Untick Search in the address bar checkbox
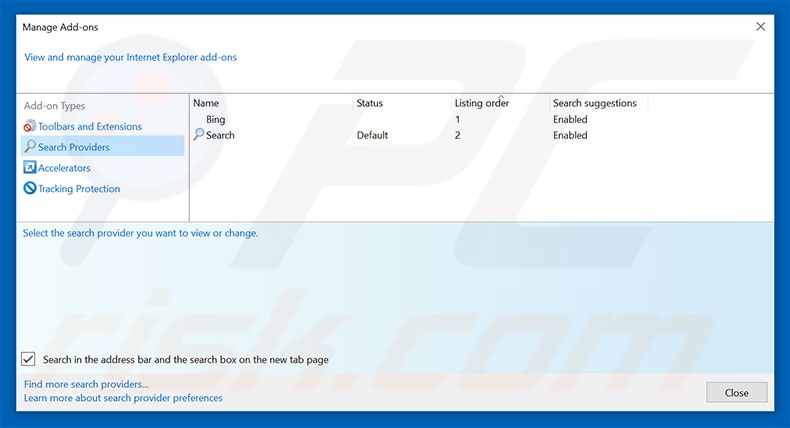The width and height of the screenshot is (790, 428). coord(28,359)
